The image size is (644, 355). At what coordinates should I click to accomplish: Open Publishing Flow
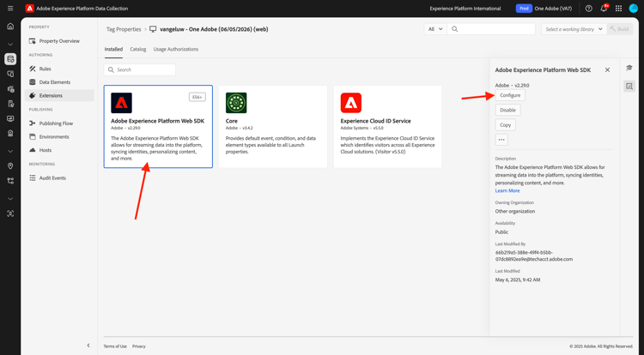tap(59, 123)
